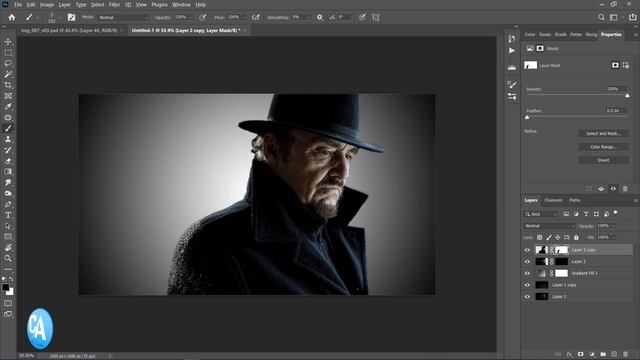
Task: Open the brush Opacity dropdown arrow
Action: click(191, 18)
